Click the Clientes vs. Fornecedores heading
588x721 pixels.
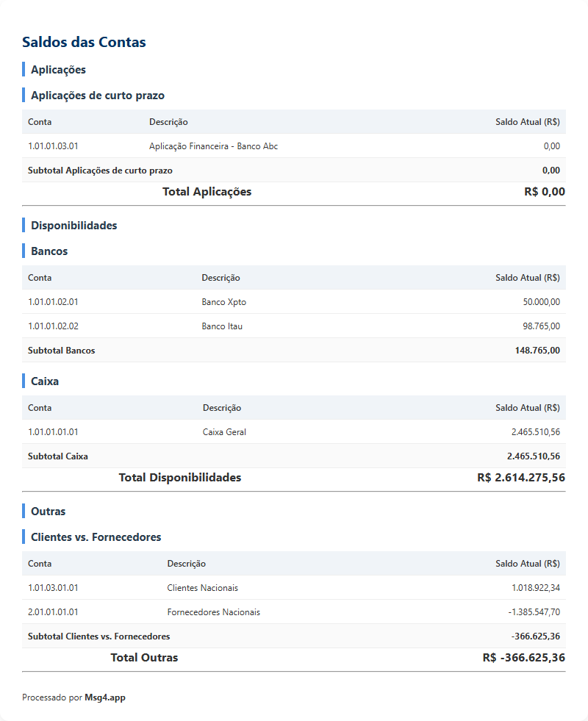tap(96, 537)
